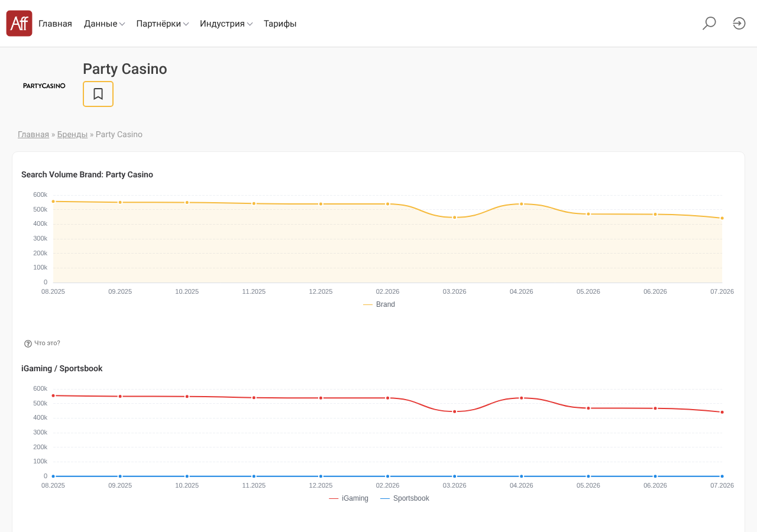Click the Brand chart point for 12.2025
The image size is (757, 532).
pyautogui.click(x=321, y=204)
